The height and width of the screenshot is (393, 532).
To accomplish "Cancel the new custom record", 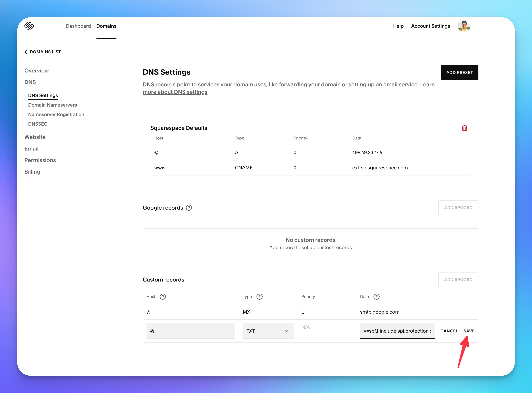I will point(449,331).
